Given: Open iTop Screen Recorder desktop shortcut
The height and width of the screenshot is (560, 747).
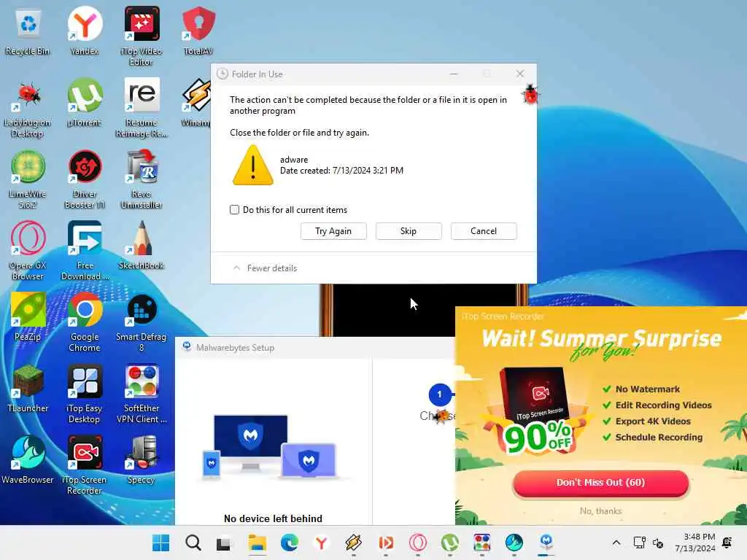Looking at the screenshot, I should 85,465.
